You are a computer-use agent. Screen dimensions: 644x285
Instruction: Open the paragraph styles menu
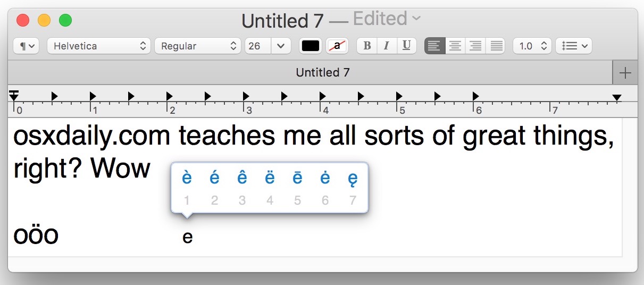pos(26,46)
